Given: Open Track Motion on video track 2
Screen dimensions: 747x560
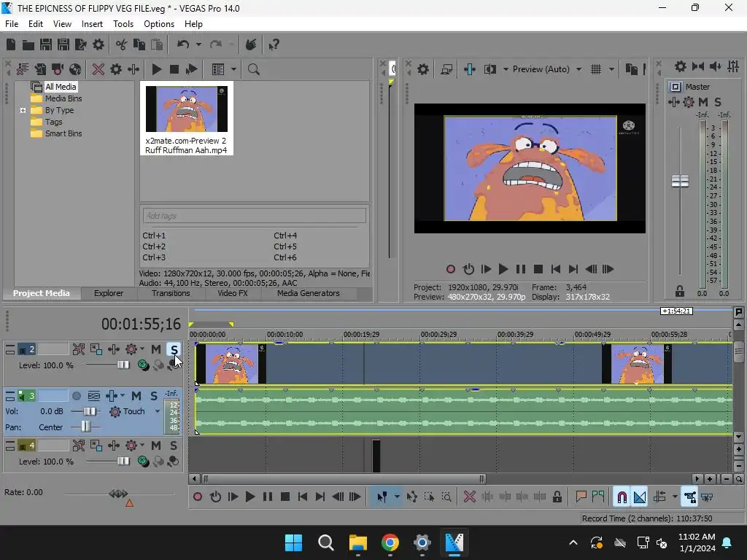Looking at the screenshot, I should 96,349.
